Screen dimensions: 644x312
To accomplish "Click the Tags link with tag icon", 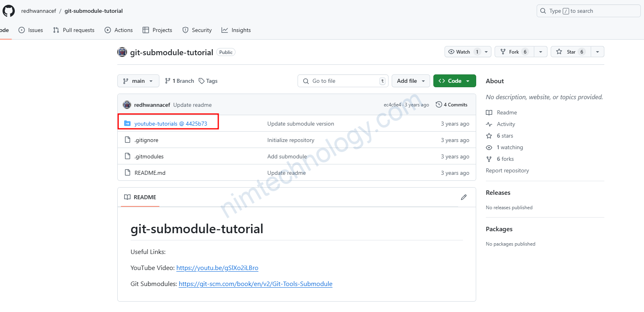I will [x=208, y=81].
